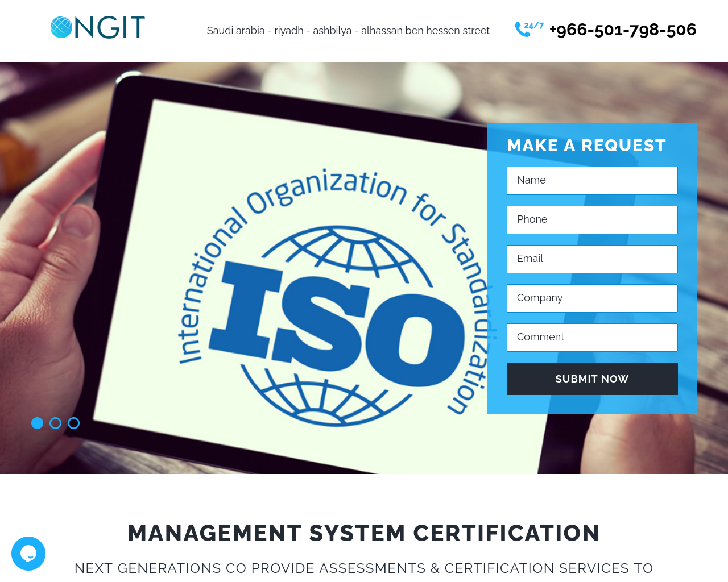Click the 'Management System Certification' heading
This screenshot has height=582, width=728.
click(364, 533)
